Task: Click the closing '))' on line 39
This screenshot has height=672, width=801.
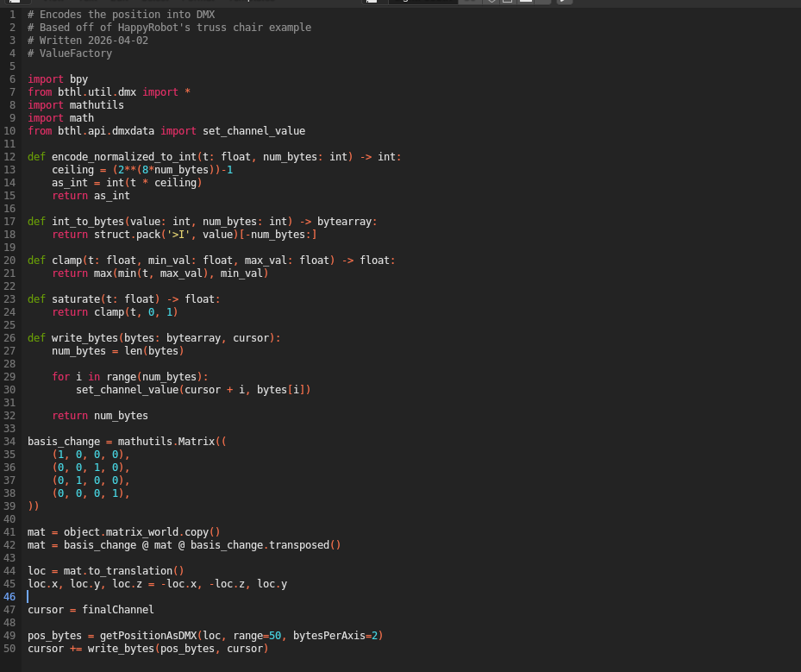Action: click(x=34, y=506)
